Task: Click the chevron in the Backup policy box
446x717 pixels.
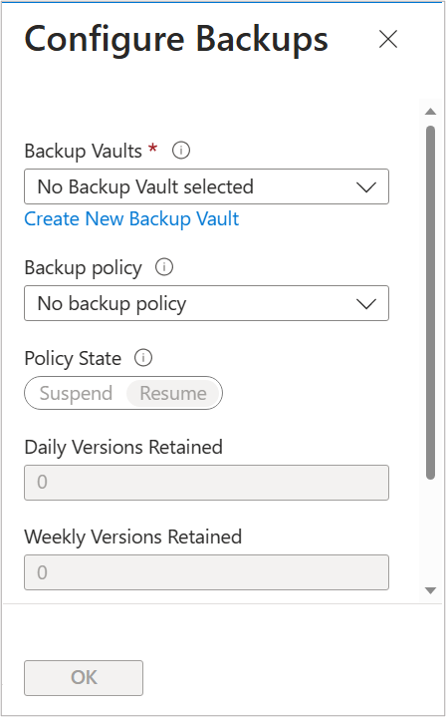Action: pyautogui.click(x=366, y=304)
